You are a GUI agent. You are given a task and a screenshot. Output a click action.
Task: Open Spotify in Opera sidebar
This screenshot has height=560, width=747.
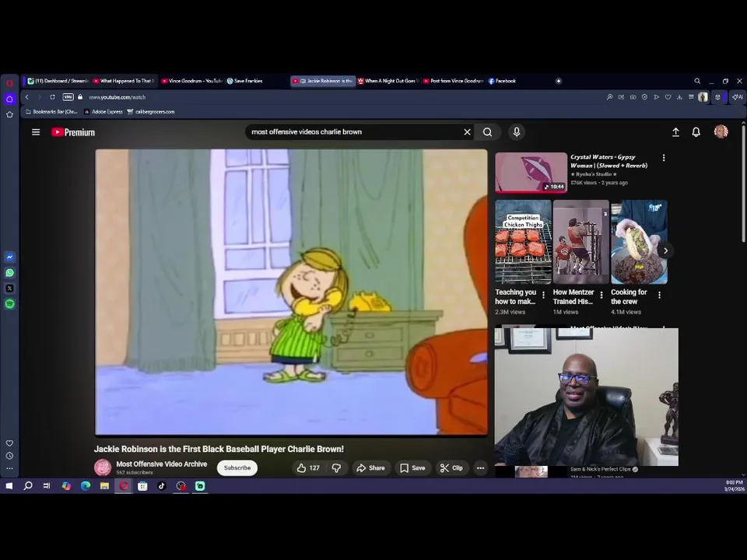9,304
